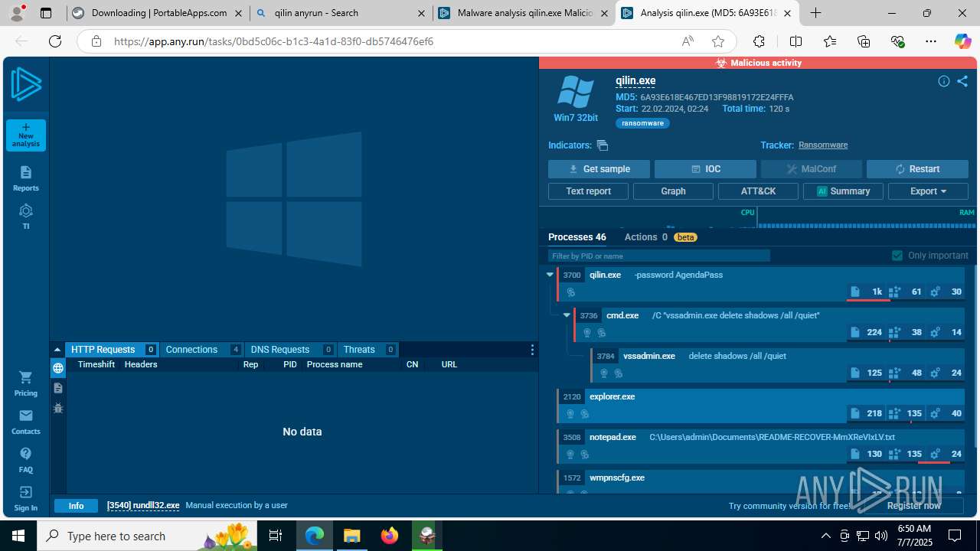
Task: Open the FAQ help page
Action: [26, 460]
